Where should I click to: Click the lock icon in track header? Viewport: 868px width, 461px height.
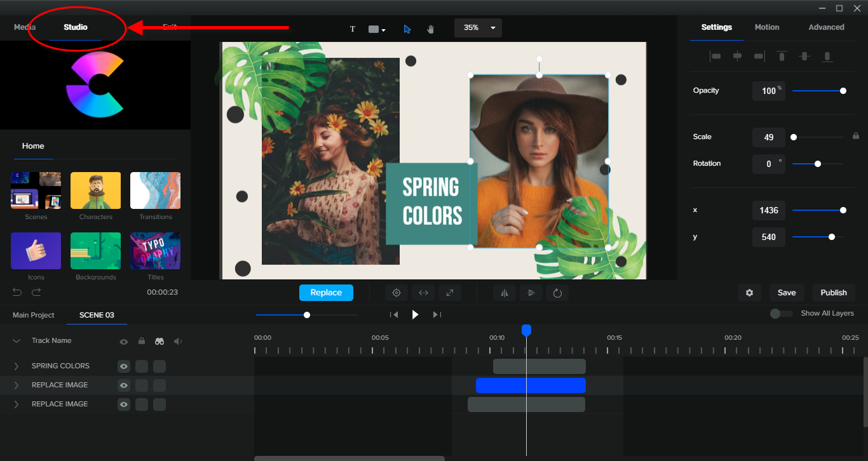tap(142, 341)
